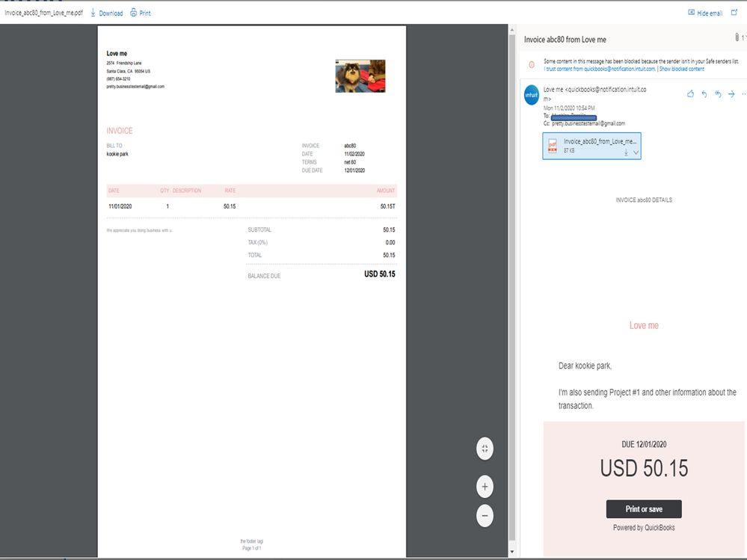The height and width of the screenshot is (560, 747).
Task: Select the Invoice_abc80_from_Love_me.pdf tab
Action: point(43,13)
